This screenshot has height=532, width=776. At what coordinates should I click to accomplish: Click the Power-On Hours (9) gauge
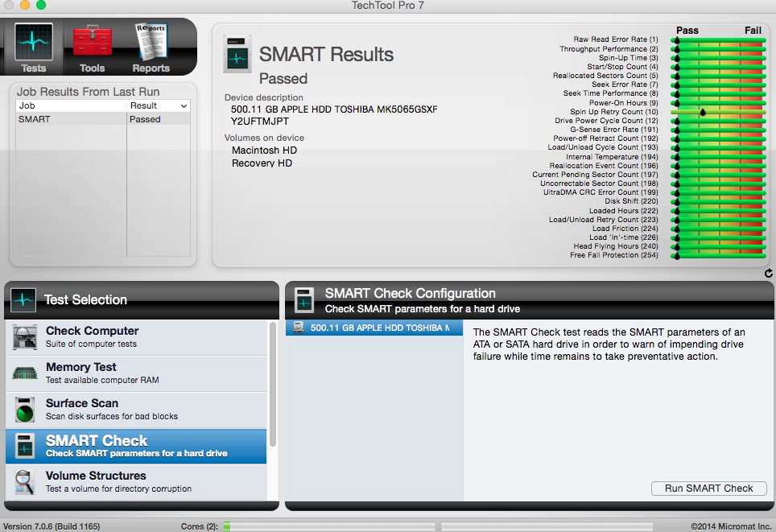coord(718,103)
